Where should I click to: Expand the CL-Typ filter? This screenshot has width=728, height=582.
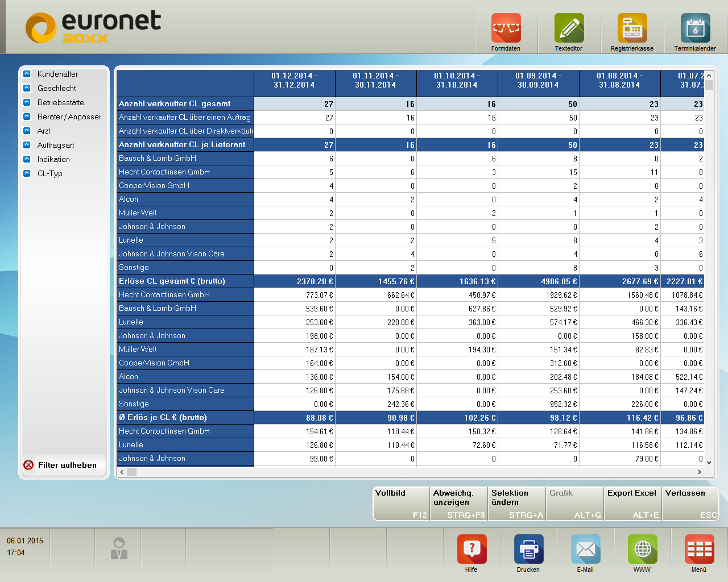27,173
